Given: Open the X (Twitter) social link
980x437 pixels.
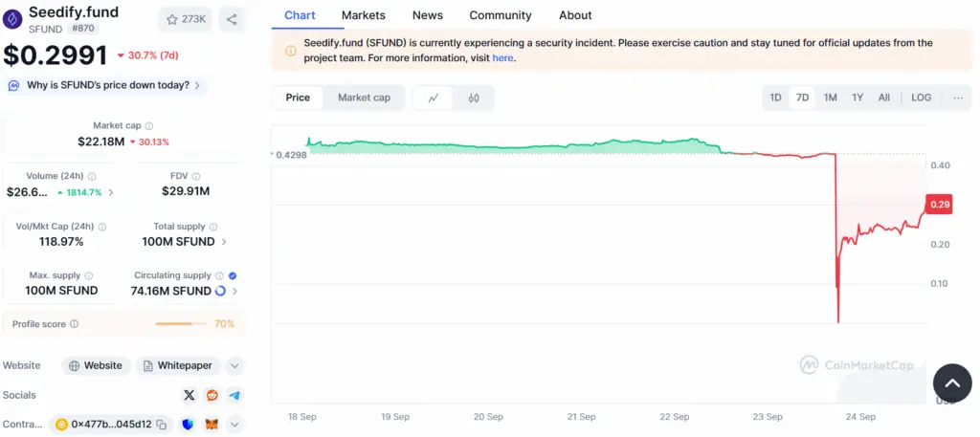Looking at the screenshot, I should pyautogui.click(x=189, y=395).
